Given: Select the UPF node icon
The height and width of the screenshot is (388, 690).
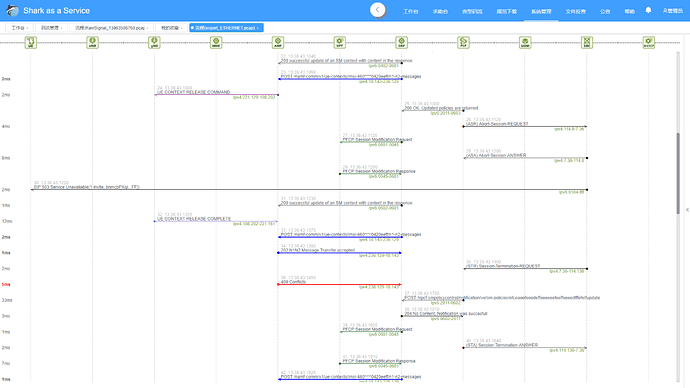Looking at the screenshot, I should tap(339, 42).
